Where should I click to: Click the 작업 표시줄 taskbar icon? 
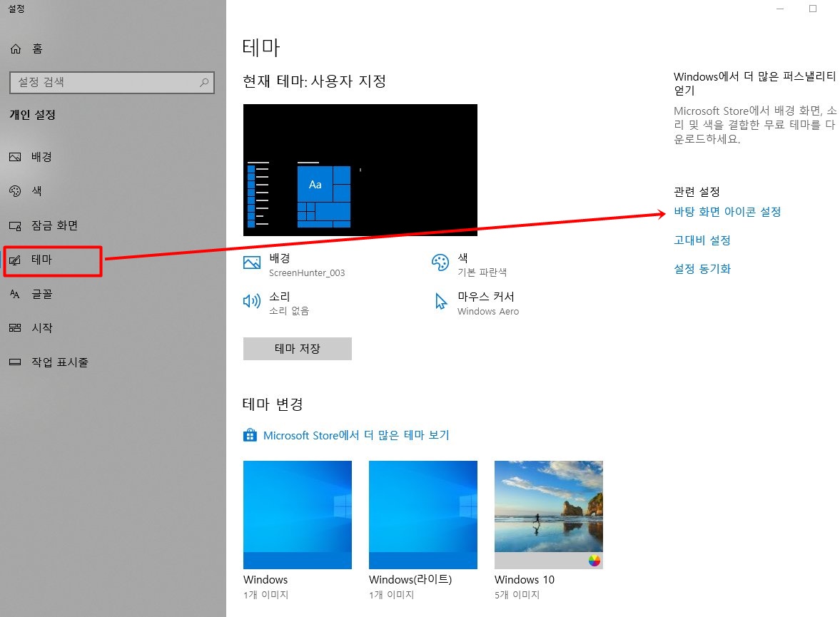coord(15,362)
